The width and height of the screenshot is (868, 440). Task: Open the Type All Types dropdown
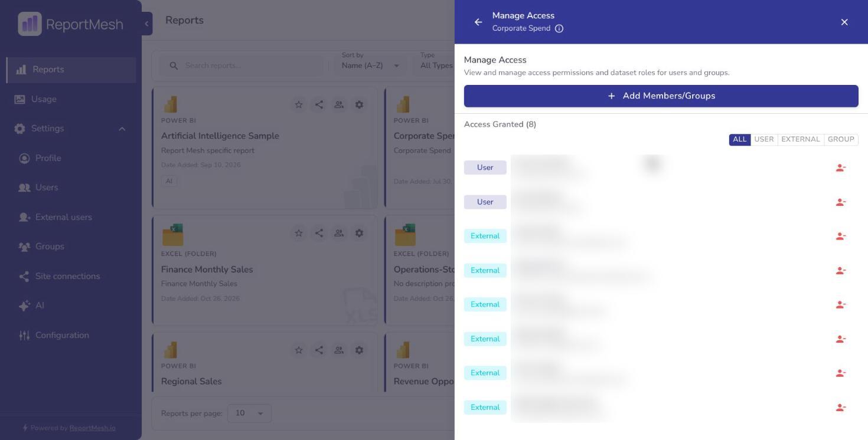(436, 65)
